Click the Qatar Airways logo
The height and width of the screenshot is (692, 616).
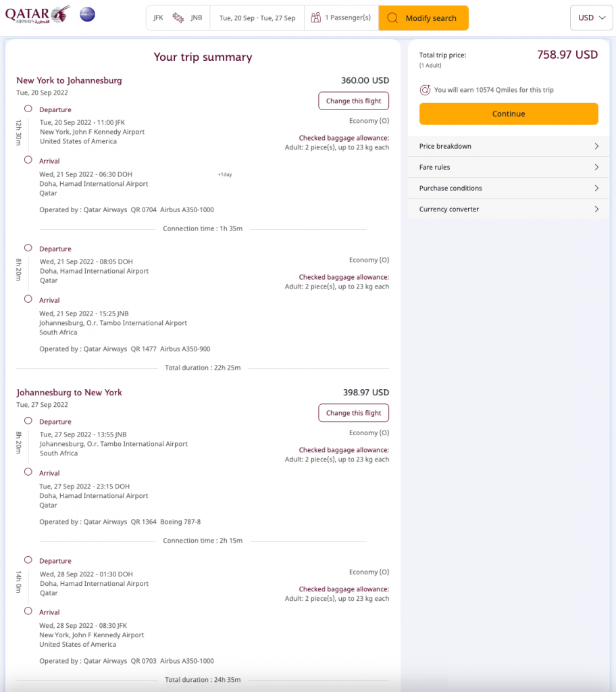click(x=37, y=14)
